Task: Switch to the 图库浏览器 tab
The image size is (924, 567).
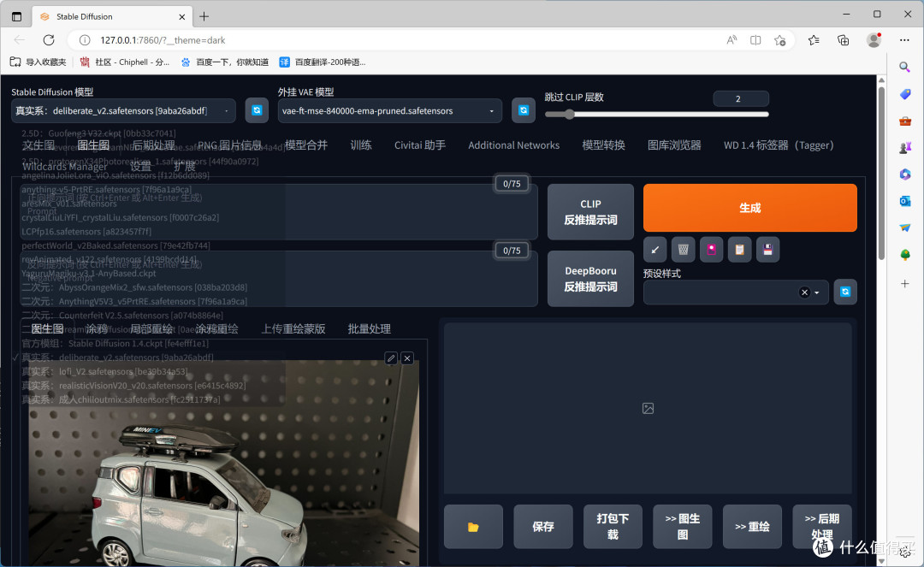Action: (x=674, y=145)
